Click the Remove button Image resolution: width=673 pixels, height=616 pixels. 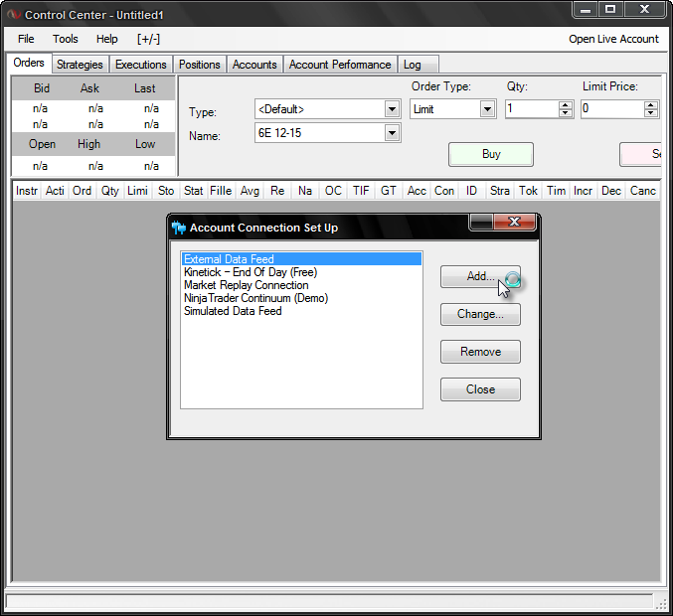click(480, 352)
